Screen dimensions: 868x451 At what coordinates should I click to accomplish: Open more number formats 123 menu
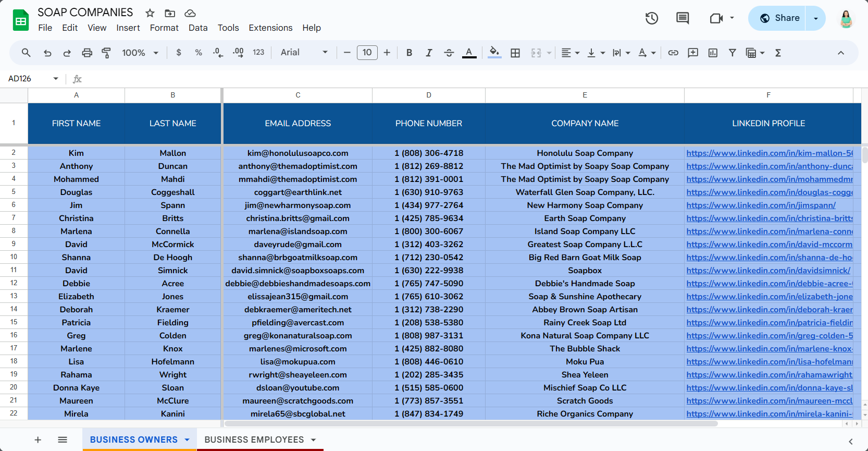[x=258, y=53]
